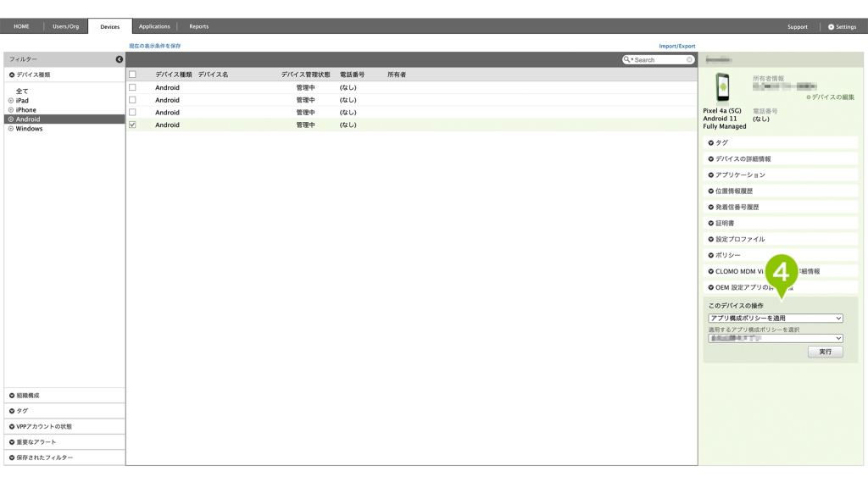Click the Search input field
Screen dimensions: 868x488
point(659,60)
